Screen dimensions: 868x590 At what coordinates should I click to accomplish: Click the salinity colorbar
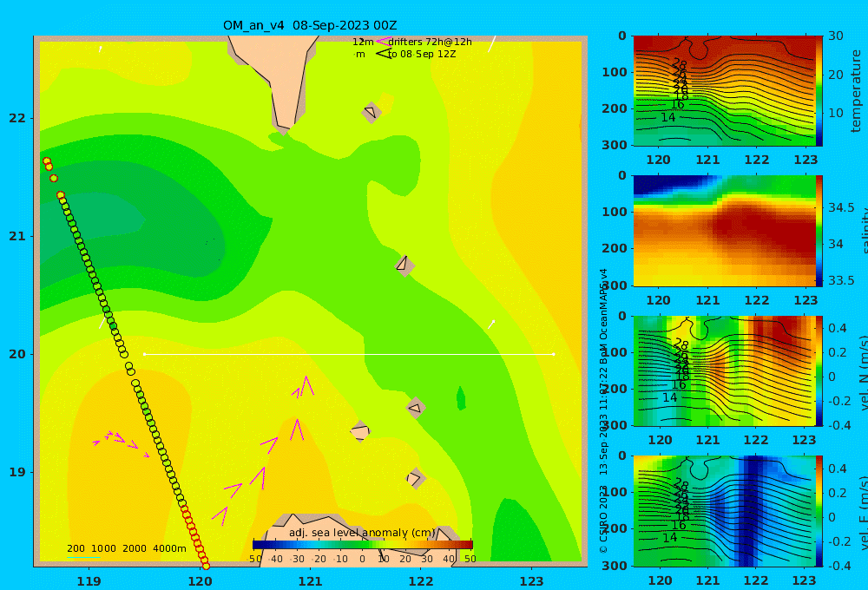[x=819, y=231]
